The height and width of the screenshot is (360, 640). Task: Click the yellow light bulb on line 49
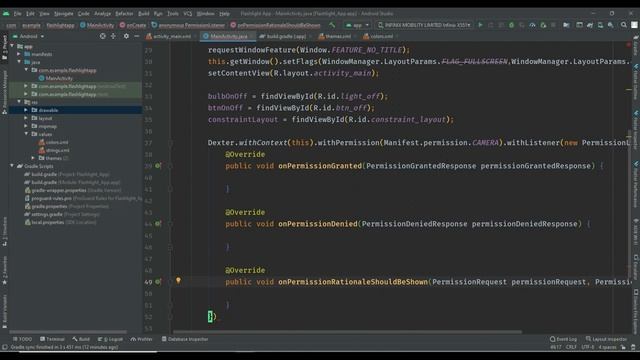coord(178,280)
